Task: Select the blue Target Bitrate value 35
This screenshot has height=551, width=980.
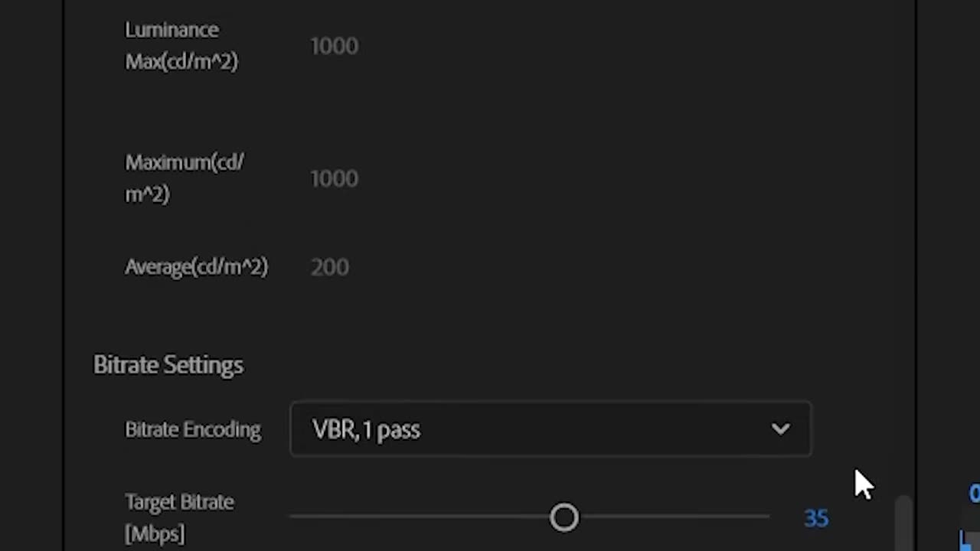Action: click(x=816, y=518)
